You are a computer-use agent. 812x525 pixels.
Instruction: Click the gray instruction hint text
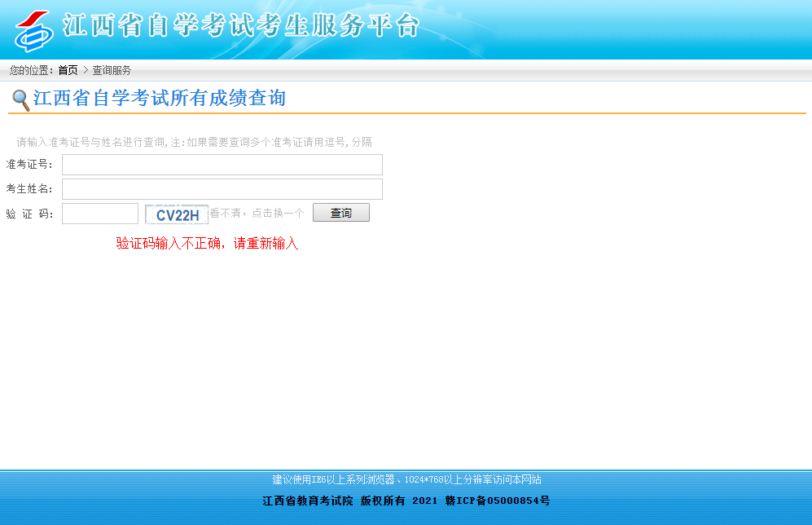[194, 142]
